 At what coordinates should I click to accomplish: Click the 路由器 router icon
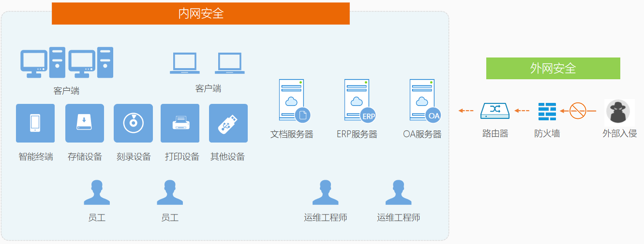click(495, 111)
